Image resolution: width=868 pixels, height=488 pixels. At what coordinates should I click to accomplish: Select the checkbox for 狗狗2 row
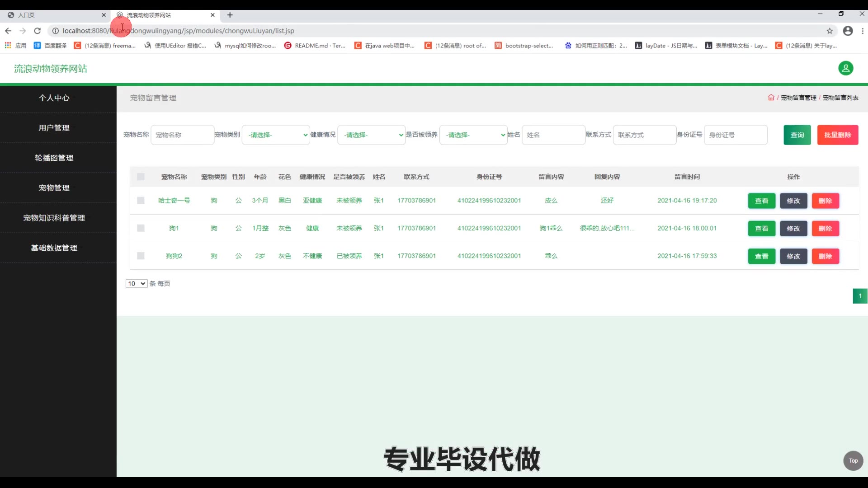click(x=141, y=256)
